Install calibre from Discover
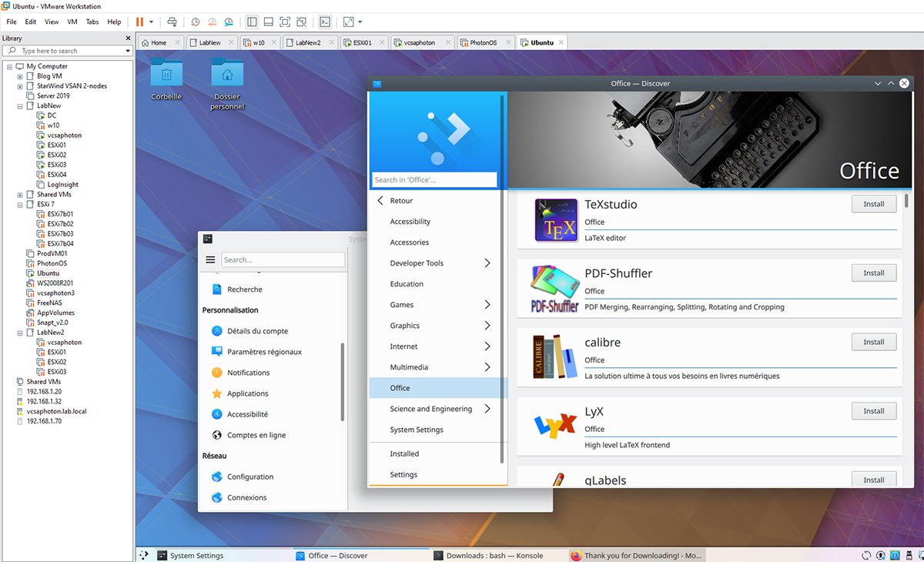 click(873, 342)
